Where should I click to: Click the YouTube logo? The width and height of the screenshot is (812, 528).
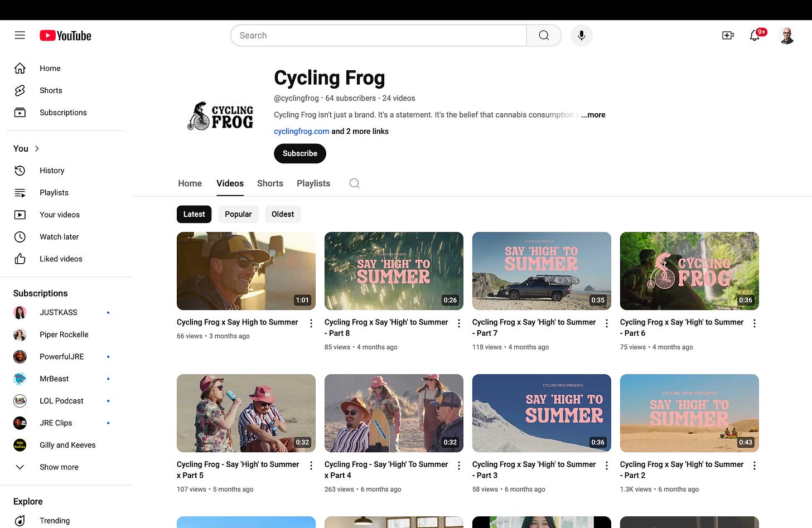pyautogui.click(x=65, y=36)
